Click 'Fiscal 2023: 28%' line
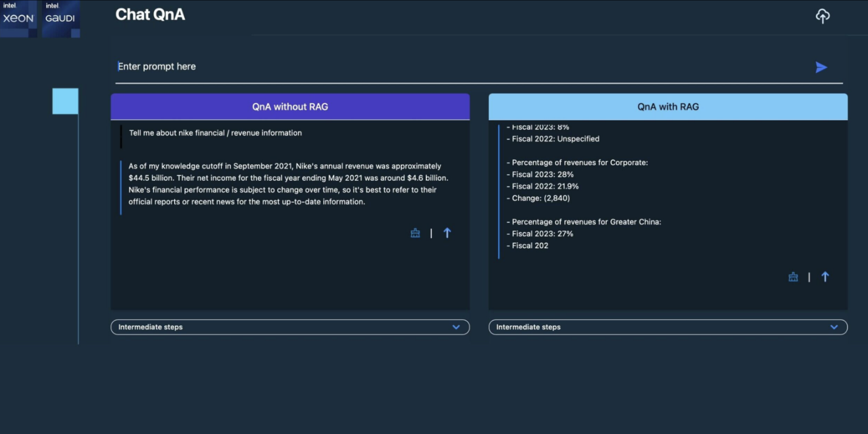The height and width of the screenshot is (434, 868). tap(540, 175)
